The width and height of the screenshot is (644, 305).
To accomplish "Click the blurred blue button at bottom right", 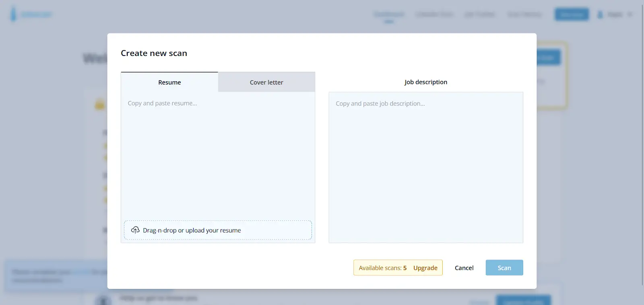I will [523, 301].
